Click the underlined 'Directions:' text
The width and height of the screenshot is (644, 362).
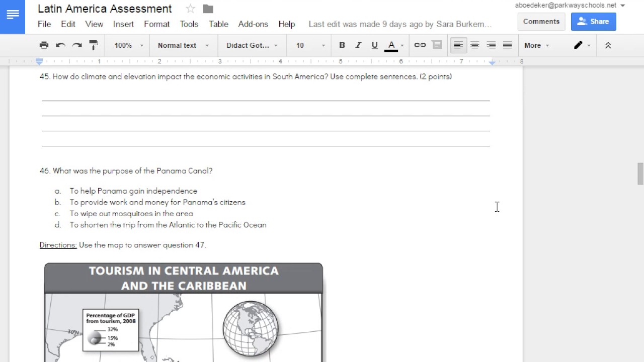(58, 245)
